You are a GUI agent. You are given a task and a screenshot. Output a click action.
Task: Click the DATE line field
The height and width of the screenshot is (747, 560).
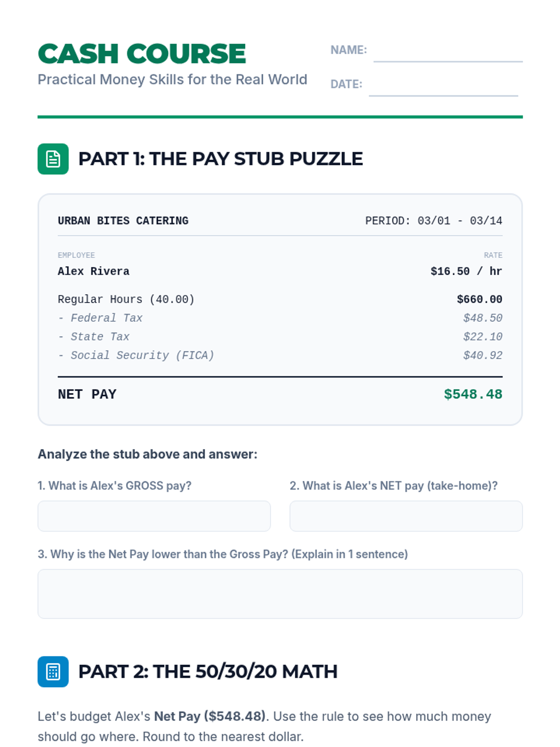pos(443,87)
